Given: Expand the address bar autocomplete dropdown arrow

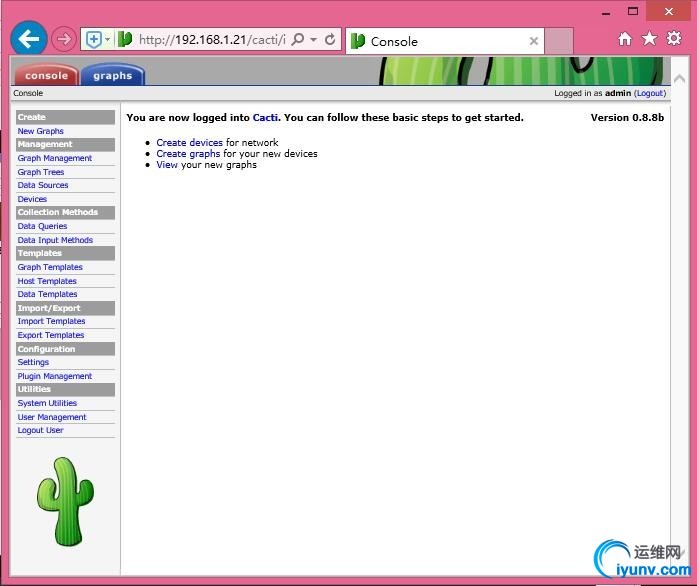Looking at the screenshot, I should point(313,40).
